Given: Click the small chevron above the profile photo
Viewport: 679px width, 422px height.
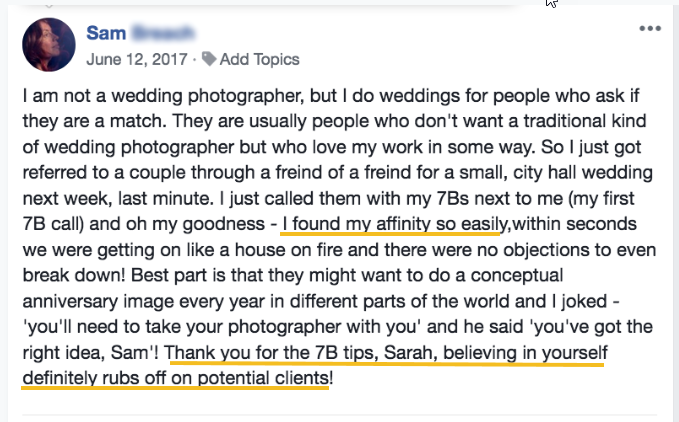Looking at the screenshot, I should coord(49,6).
